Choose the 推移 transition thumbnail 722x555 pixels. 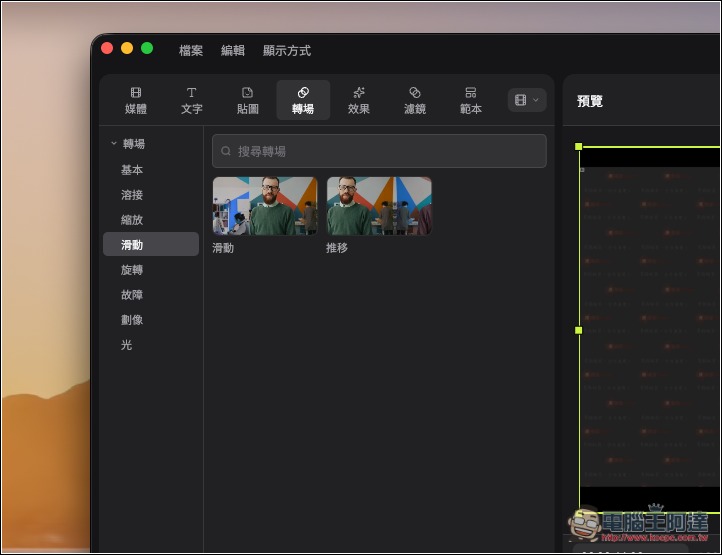(x=379, y=206)
